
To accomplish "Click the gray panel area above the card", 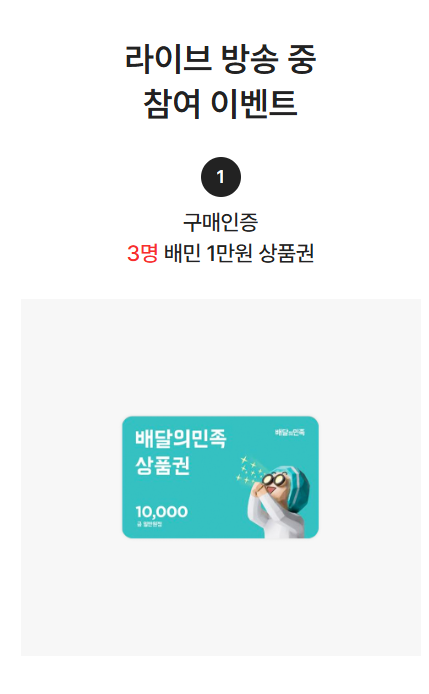I will (x=220, y=357).
